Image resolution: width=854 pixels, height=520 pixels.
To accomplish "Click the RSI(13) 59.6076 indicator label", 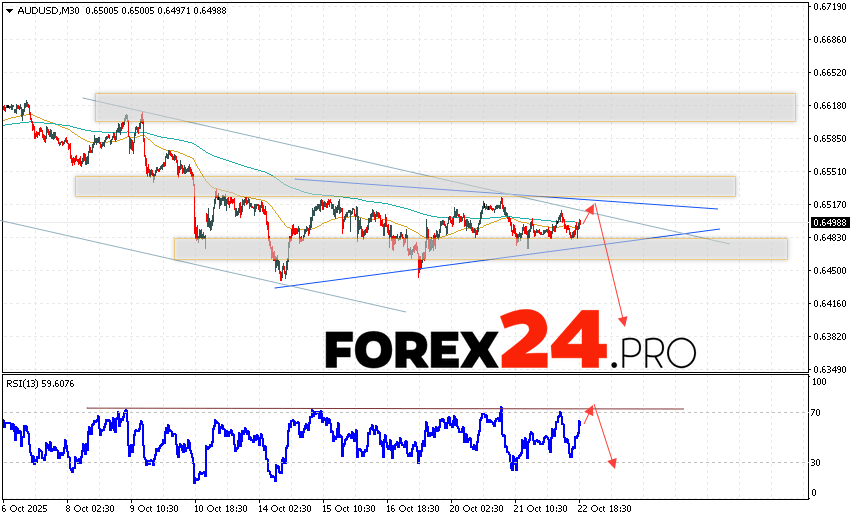I will (42, 383).
